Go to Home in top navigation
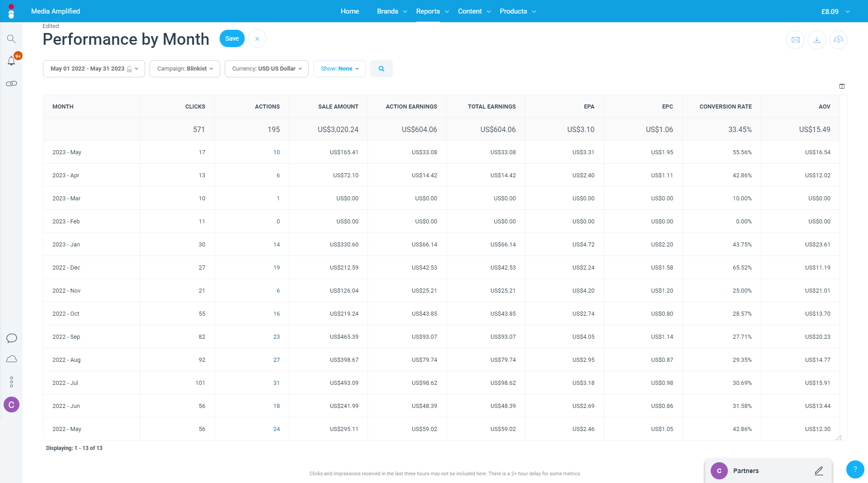The width and height of the screenshot is (868, 483). coord(349,11)
